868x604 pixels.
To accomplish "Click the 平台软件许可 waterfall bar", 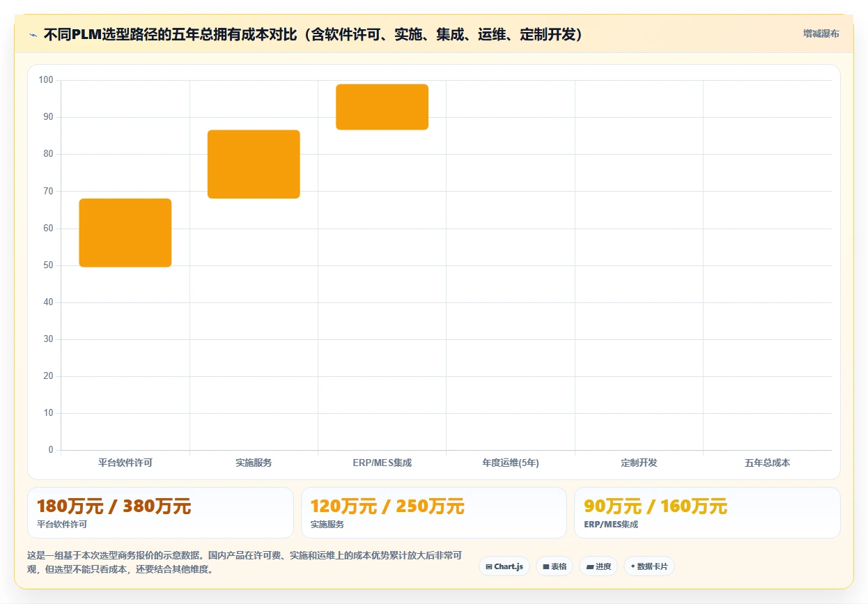I will pos(125,233).
